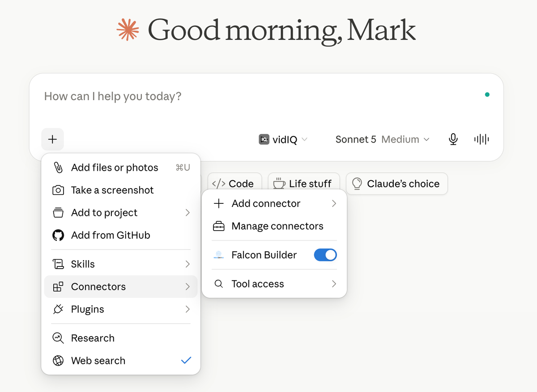
Task: Click the Plugins plug icon
Action: 58,309
